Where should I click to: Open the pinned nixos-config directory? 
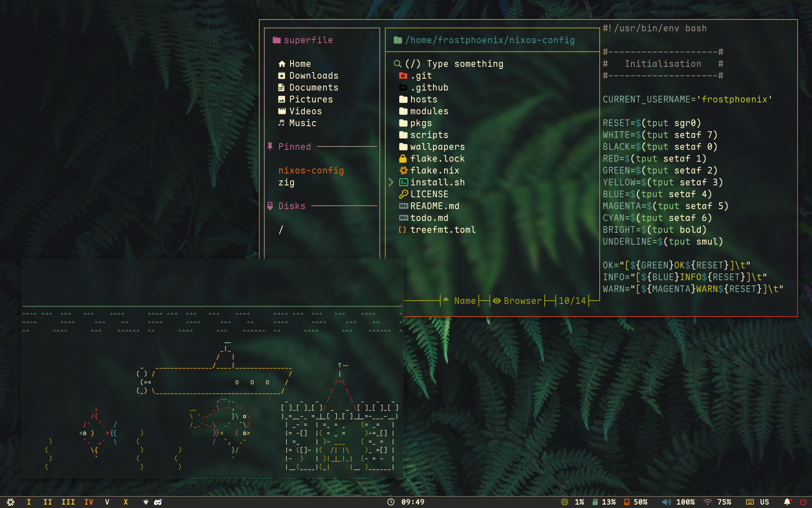coord(311,171)
